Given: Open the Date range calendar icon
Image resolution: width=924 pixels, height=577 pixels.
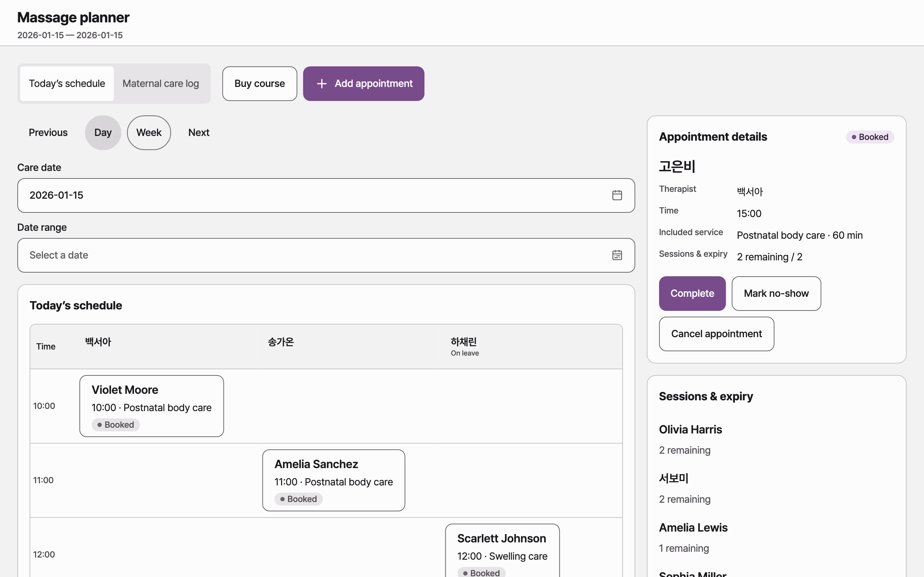Looking at the screenshot, I should [617, 255].
